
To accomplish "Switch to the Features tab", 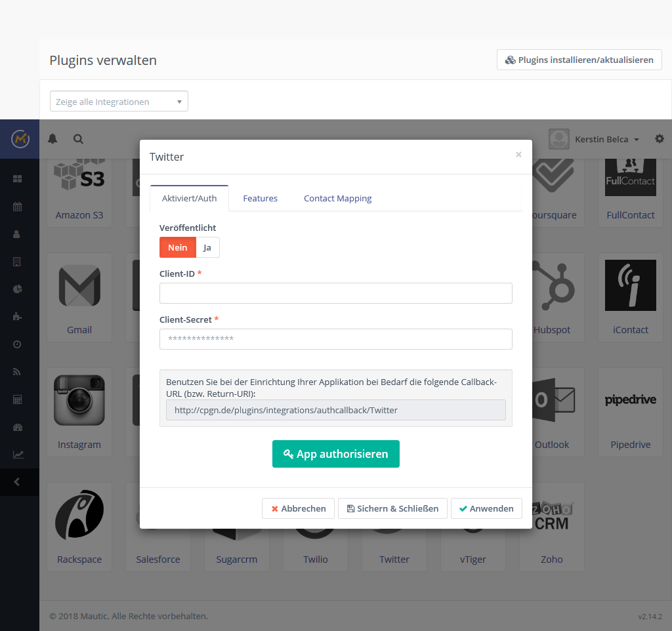I will pyautogui.click(x=260, y=198).
